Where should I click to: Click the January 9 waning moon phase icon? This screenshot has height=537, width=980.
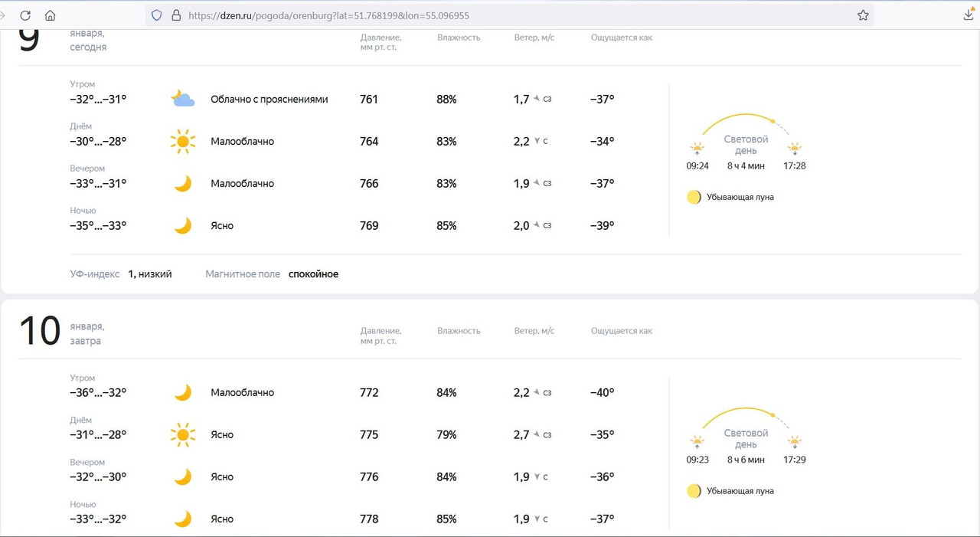click(694, 197)
